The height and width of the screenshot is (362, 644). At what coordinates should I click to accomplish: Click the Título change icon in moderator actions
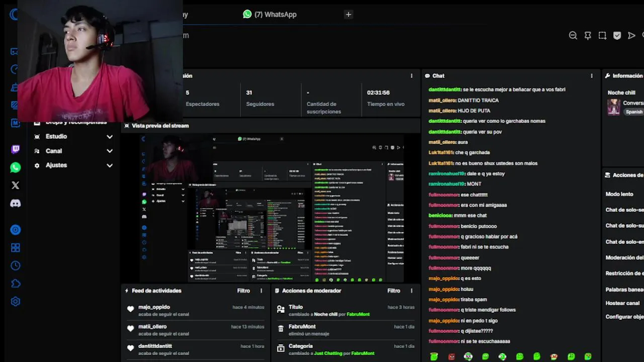point(281,310)
